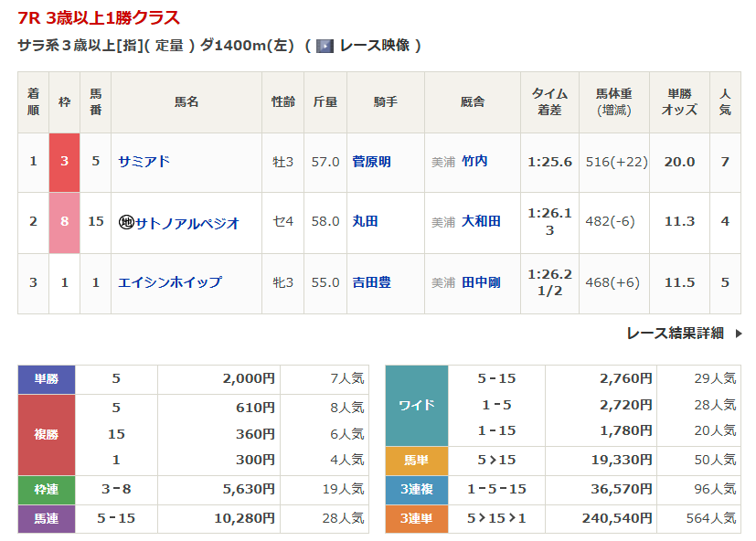The image size is (756, 541).
Task: Select the horse name サトノアルペジオ
Action: tap(187, 222)
